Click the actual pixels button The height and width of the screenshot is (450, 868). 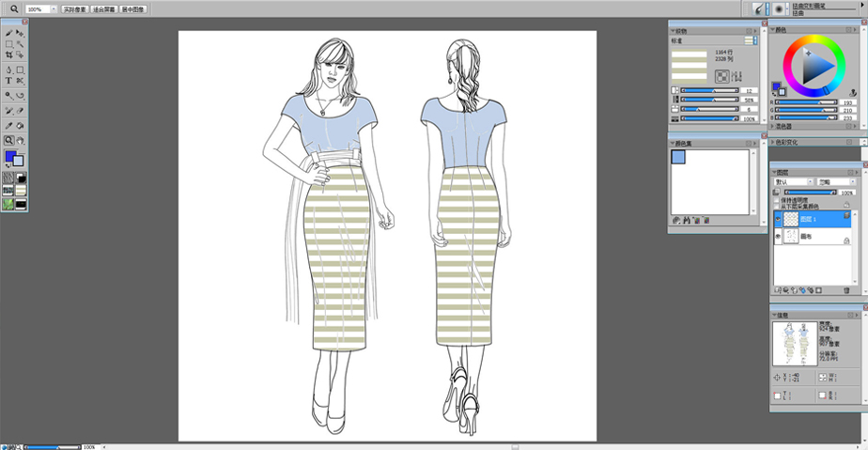click(x=74, y=9)
